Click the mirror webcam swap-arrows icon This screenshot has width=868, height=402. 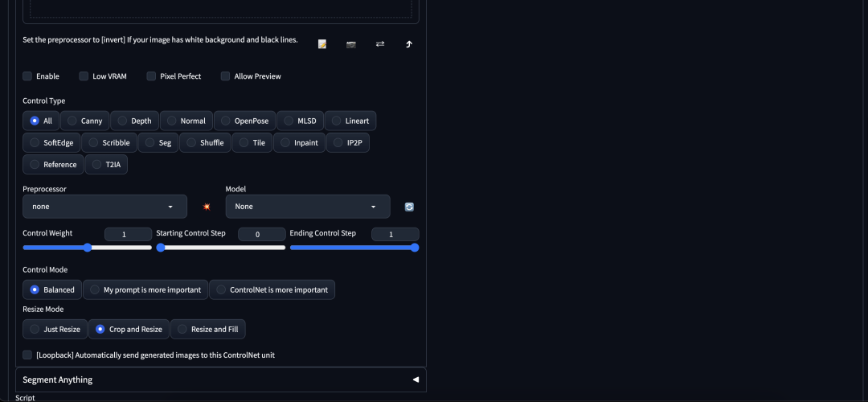pyautogui.click(x=379, y=43)
